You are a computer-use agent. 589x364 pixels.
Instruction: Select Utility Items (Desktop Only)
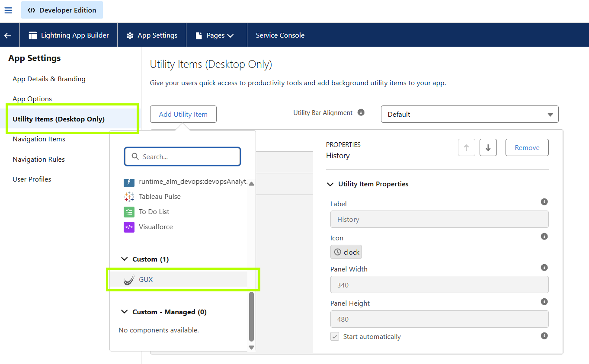(59, 119)
